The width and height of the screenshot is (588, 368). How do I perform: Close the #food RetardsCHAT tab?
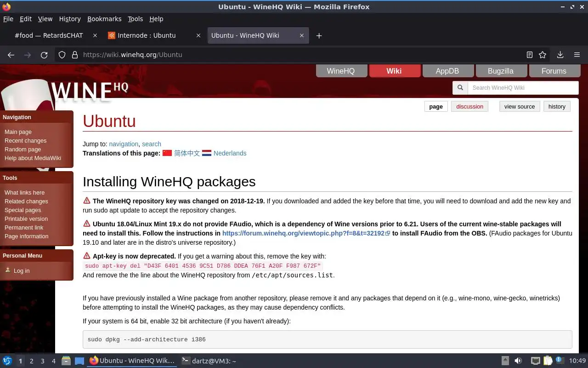click(95, 35)
